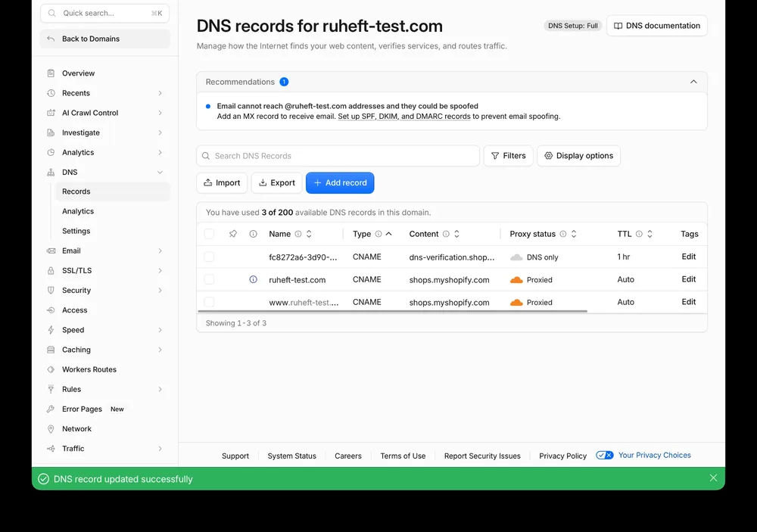757x532 pixels.
Task: Collapse the Recommendations panel chevron
Action: pos(693,82)
